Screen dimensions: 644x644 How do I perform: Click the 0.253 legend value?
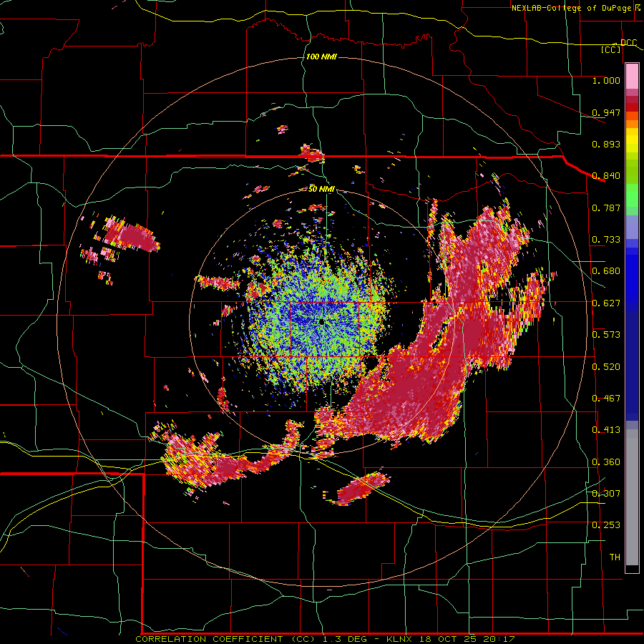(x=606, y=525)
